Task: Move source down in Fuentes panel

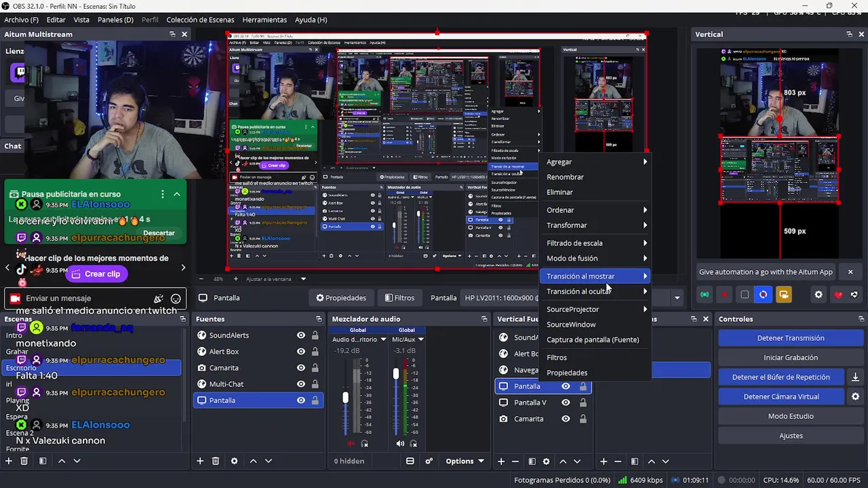Action: tap(269, 461)
